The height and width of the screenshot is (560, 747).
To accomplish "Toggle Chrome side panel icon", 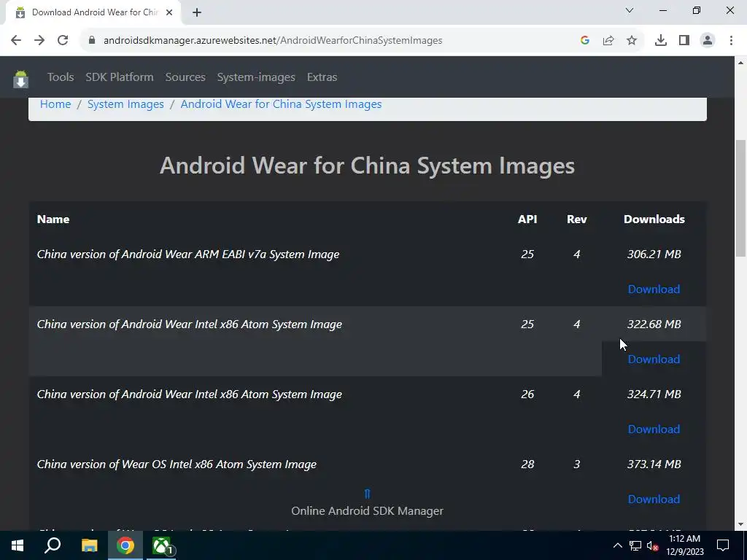I will (684, 41).
